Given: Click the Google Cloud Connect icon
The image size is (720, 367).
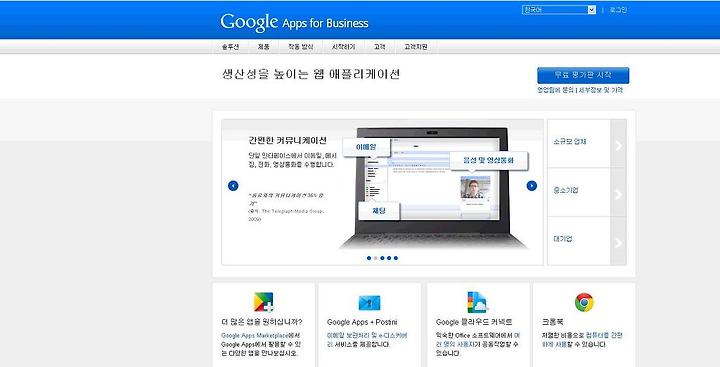Looking at the screenshot, I should pos(477,302).
